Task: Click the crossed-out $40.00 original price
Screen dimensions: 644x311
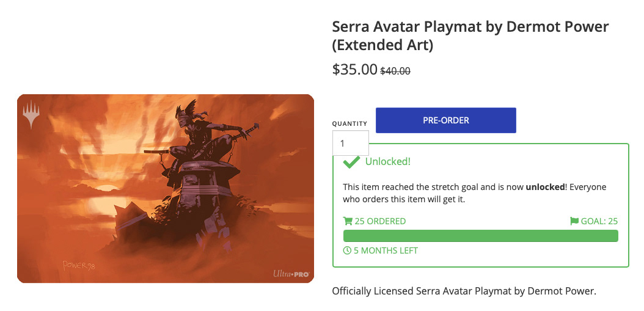Action: point(395,71)
